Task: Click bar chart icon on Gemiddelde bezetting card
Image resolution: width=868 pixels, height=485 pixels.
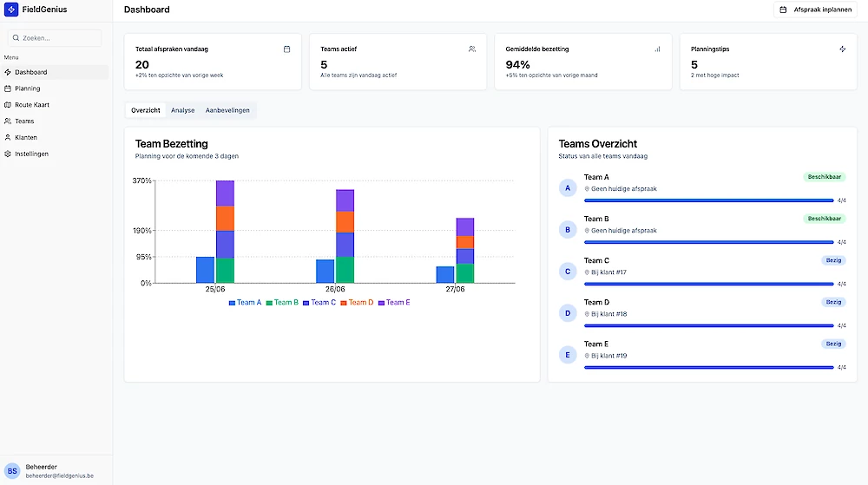Action: 657,49
